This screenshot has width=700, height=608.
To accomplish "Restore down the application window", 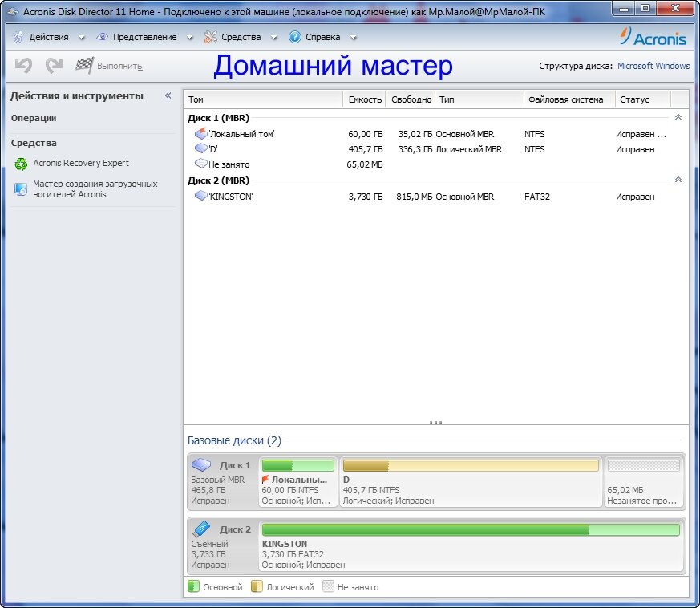I will point(645,8).
